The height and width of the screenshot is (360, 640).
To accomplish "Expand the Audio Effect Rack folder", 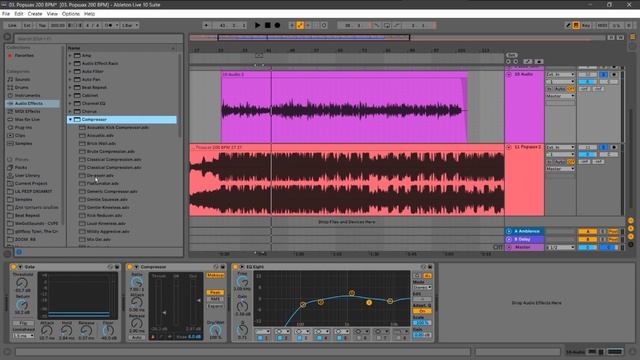I will (x=70, y=63).
